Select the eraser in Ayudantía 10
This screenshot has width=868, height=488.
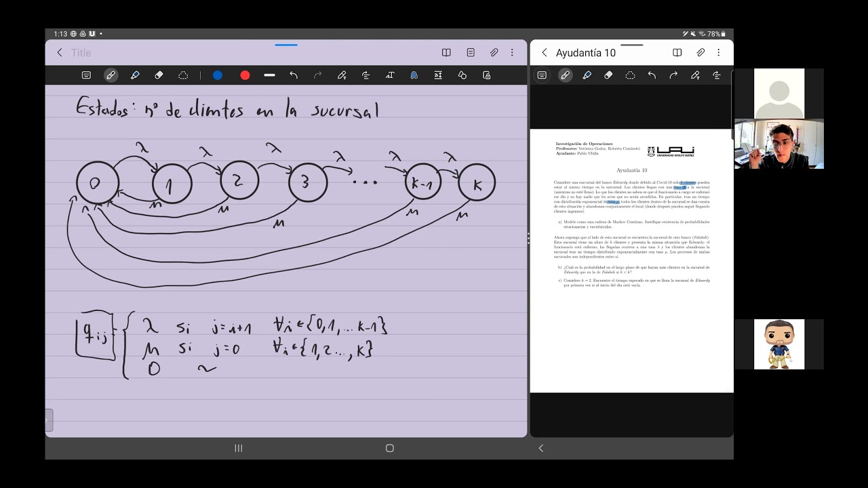608,75
